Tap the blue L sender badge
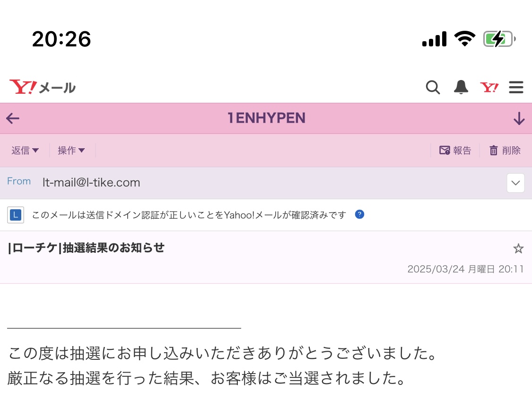 point(16,215)
